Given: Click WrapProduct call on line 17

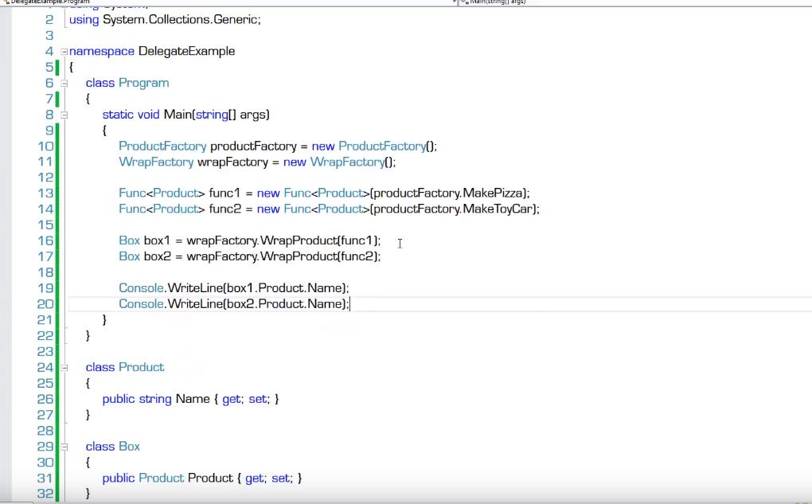Looking at the screenshot, I should pos(299,256).
